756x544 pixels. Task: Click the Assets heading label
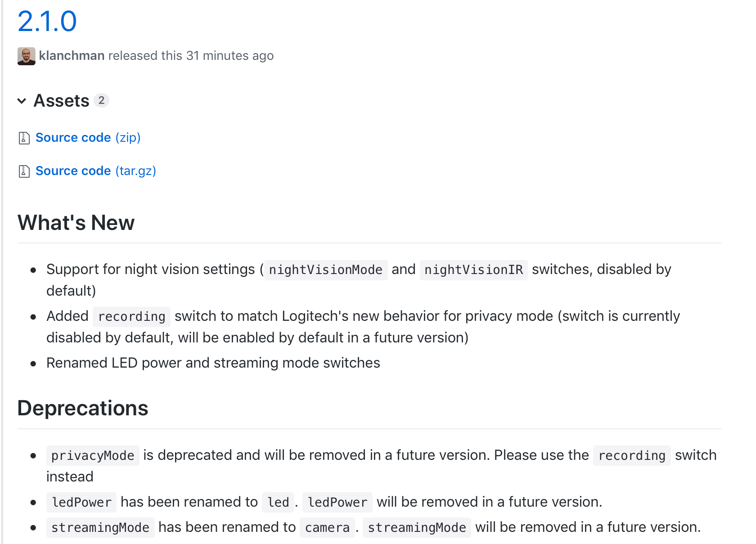coord(62,101)
